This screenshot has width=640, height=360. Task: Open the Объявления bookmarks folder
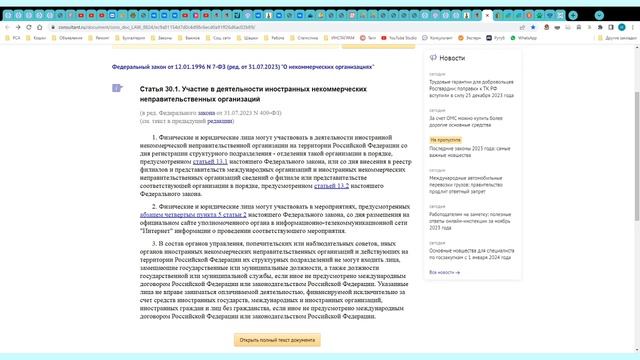pos(67,38)
